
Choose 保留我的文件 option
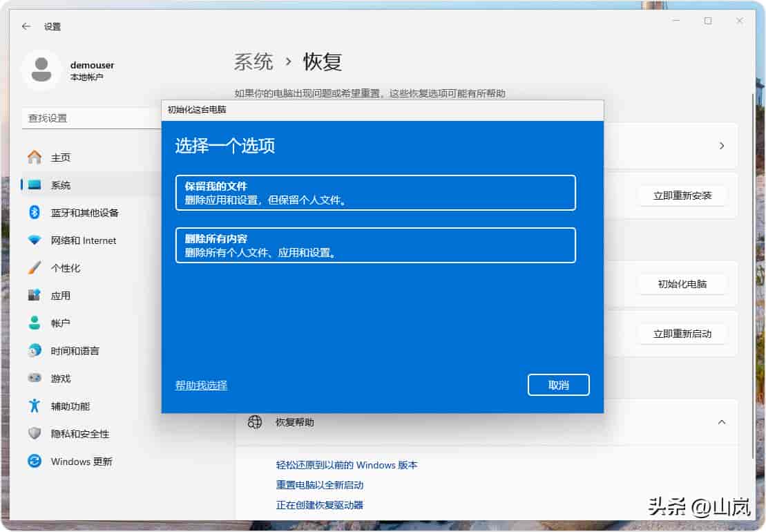click(375, 193)
